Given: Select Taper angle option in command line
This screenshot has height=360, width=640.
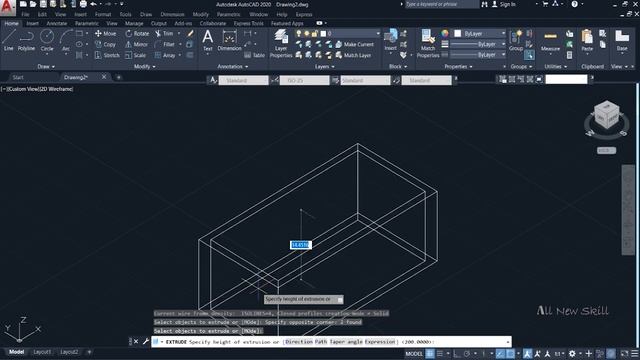Looking at the screenshot, I should (x=346, y=342).
